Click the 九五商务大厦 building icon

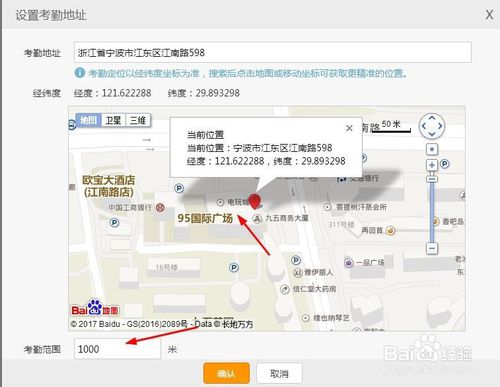(257, 218)
